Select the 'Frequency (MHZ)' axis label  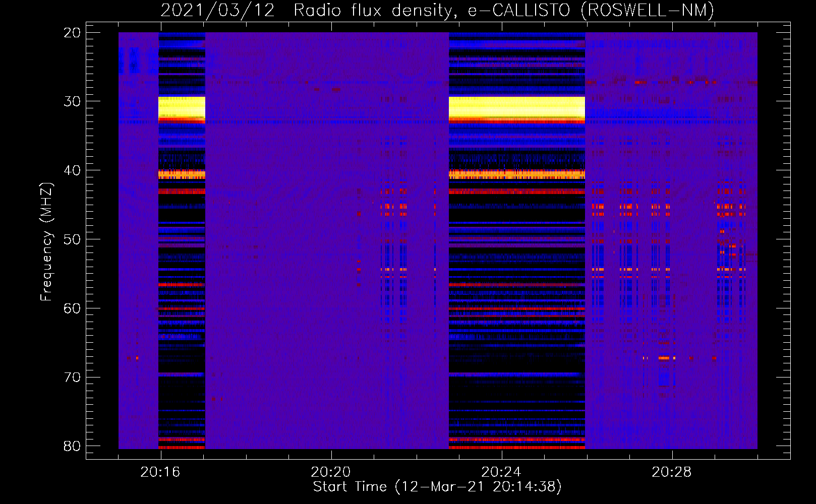point(46,242)
